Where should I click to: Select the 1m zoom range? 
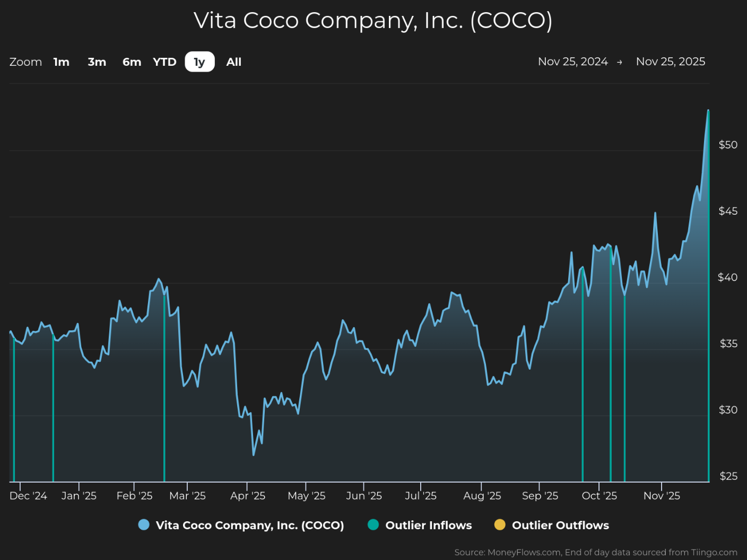coord(62,62)
